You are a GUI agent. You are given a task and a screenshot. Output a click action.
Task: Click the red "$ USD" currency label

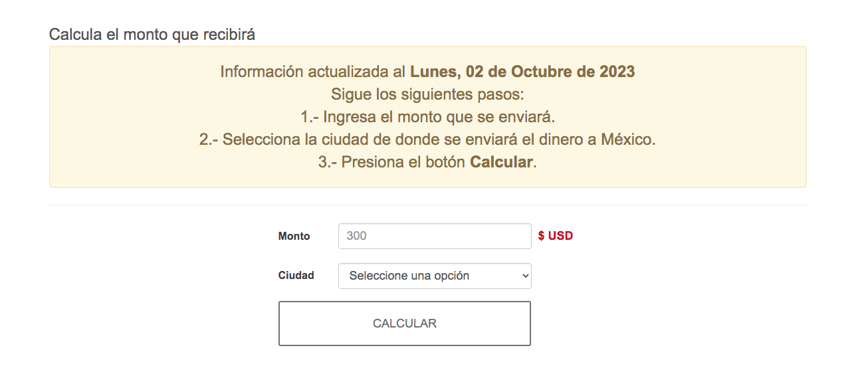coord(555,236)
